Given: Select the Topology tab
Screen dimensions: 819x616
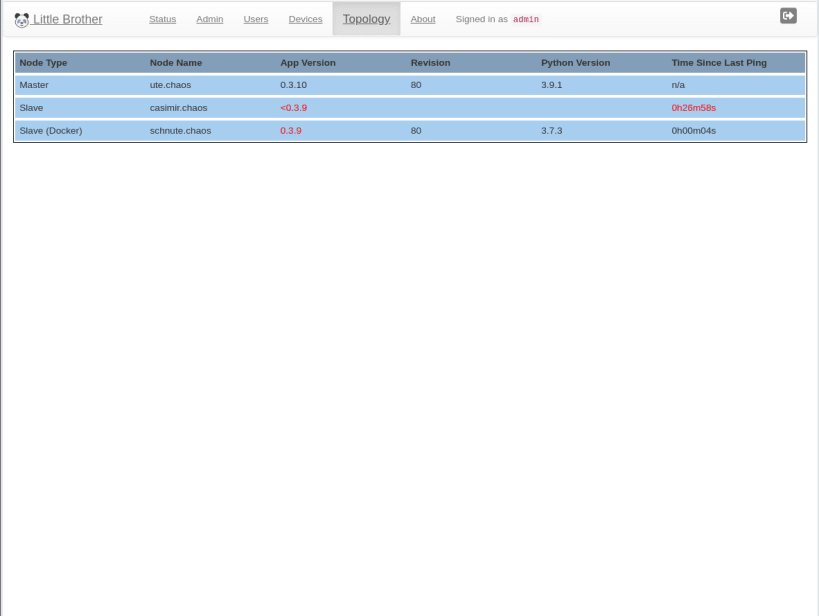Looking at the screenshot, I should (366, 19).
